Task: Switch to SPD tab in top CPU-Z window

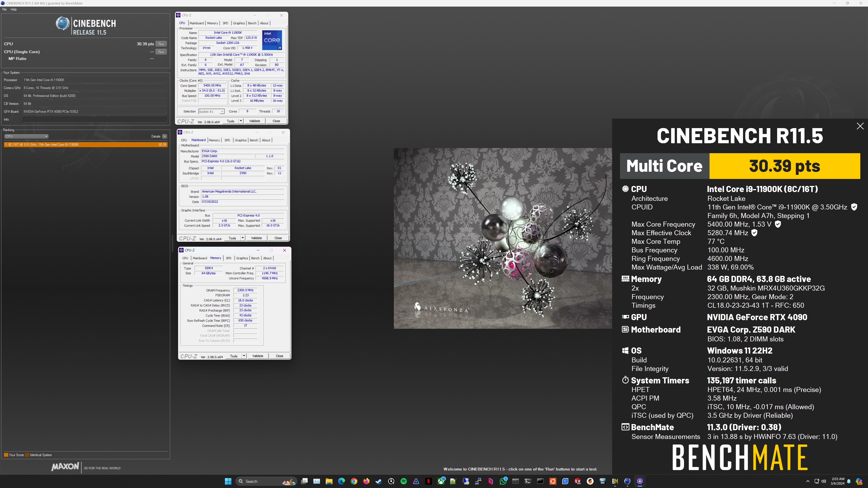Action: coord(225,23)
